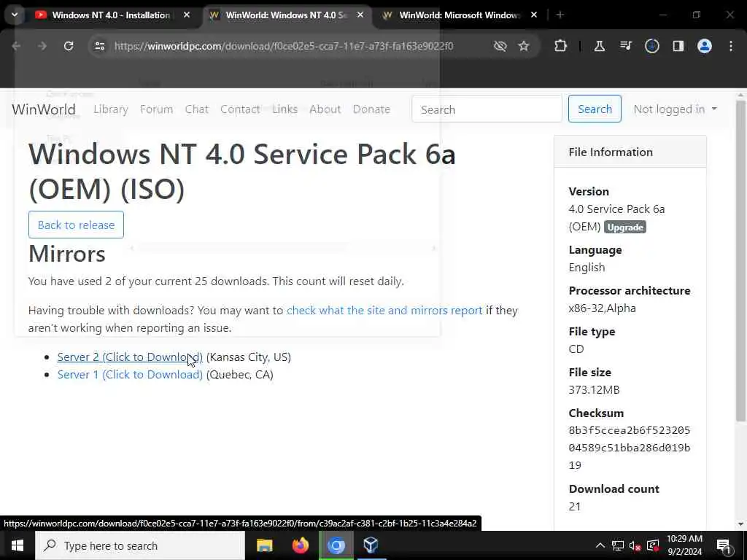Viewport: 747px width, 560px height.
Task: Open the Forum nav item
Action: [x=156, y=109]
